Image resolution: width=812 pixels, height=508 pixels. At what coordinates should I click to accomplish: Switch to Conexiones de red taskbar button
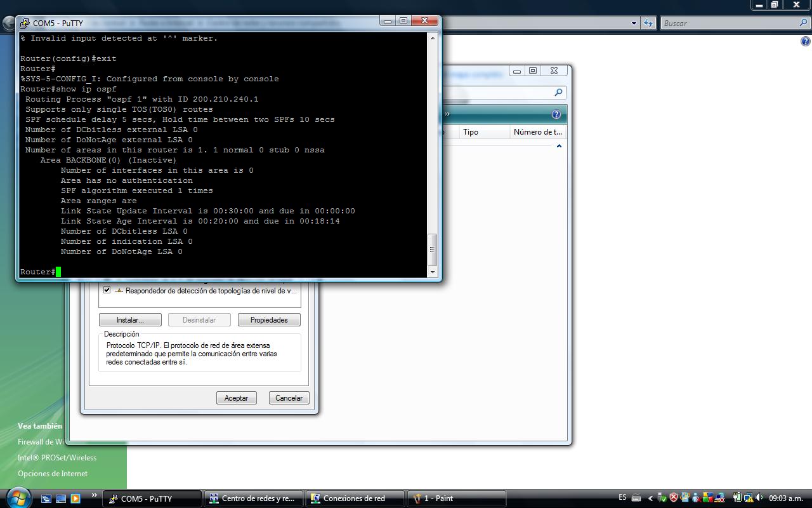355,498
